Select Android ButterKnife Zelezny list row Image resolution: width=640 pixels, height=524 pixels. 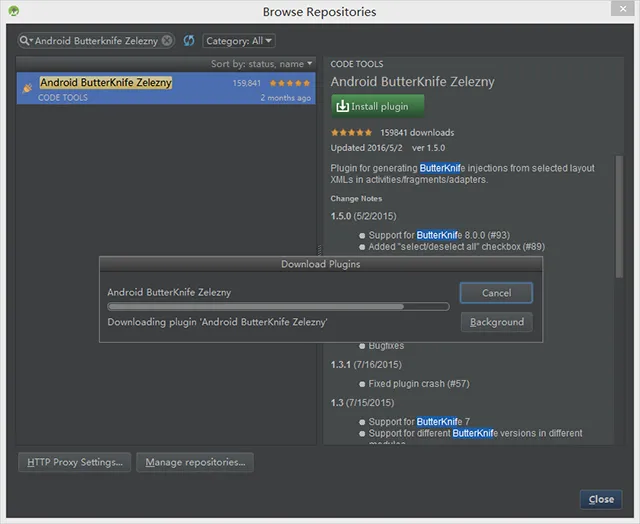point(166,88)
